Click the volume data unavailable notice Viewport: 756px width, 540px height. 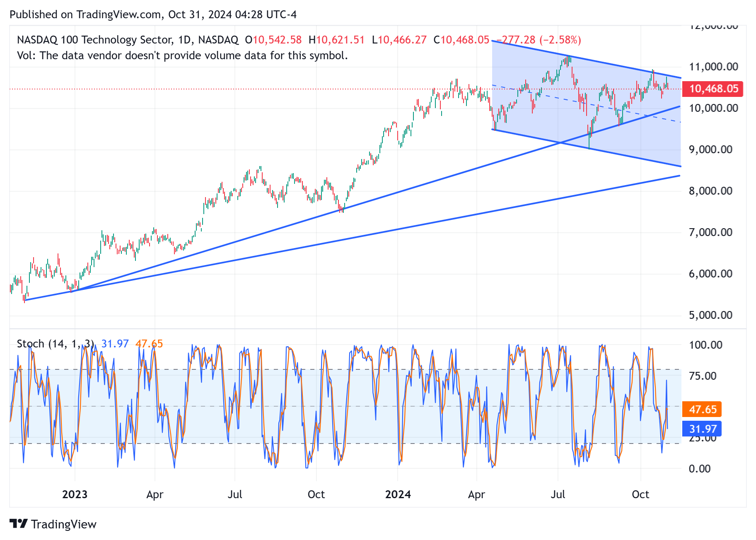tap(182, 55)
